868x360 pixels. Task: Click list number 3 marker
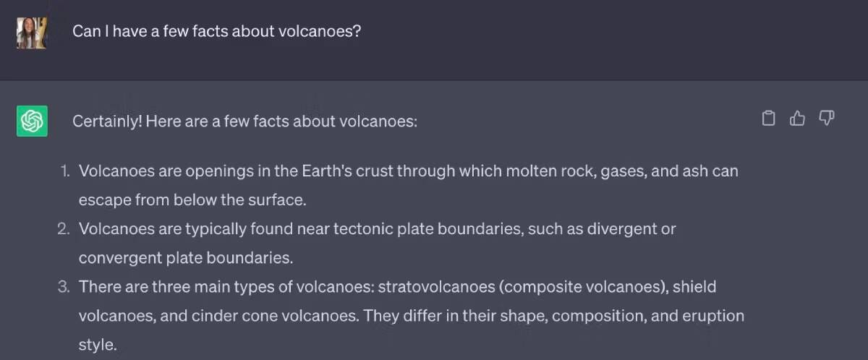coord(64,287)
